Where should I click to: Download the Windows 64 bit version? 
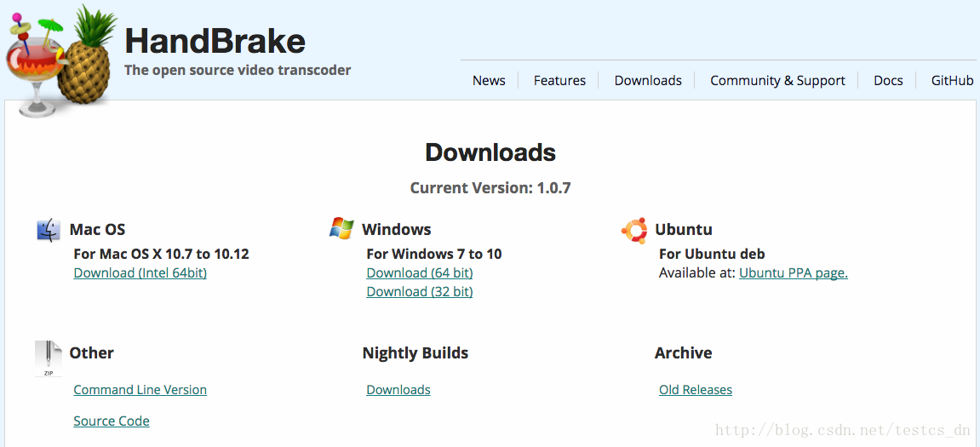(x=420, y=272)
